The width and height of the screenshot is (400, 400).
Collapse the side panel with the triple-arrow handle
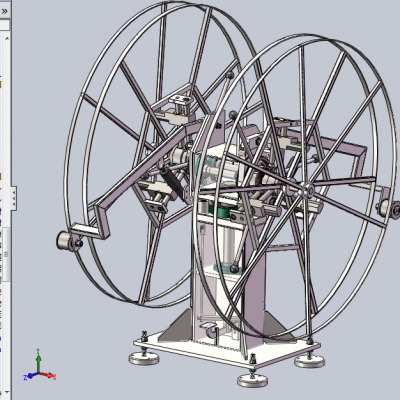coord(14,198)
